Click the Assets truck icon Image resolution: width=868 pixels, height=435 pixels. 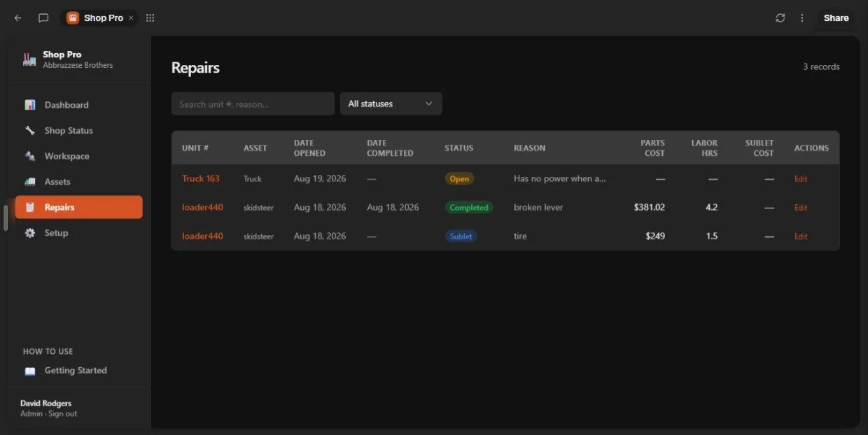(x=30, y=182)
